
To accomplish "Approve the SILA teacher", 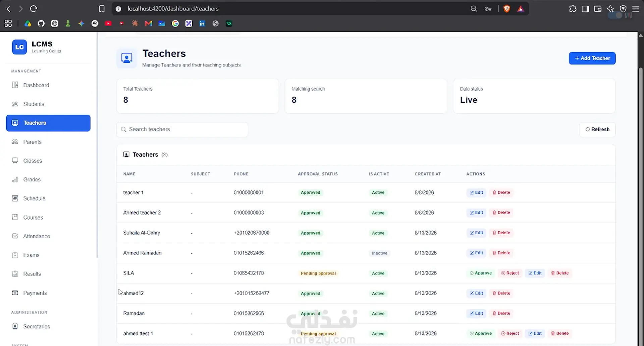I will (481, 273).
